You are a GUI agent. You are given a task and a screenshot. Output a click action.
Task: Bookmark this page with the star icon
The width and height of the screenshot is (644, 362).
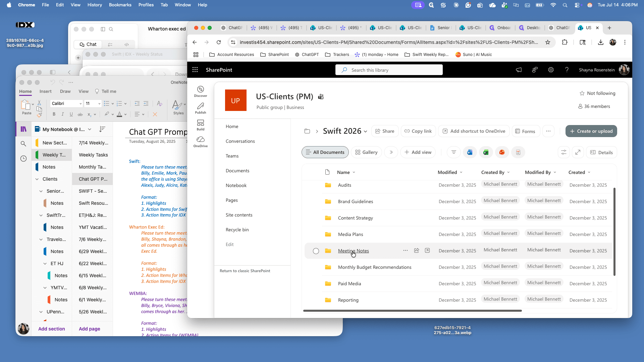click(548, 42)
